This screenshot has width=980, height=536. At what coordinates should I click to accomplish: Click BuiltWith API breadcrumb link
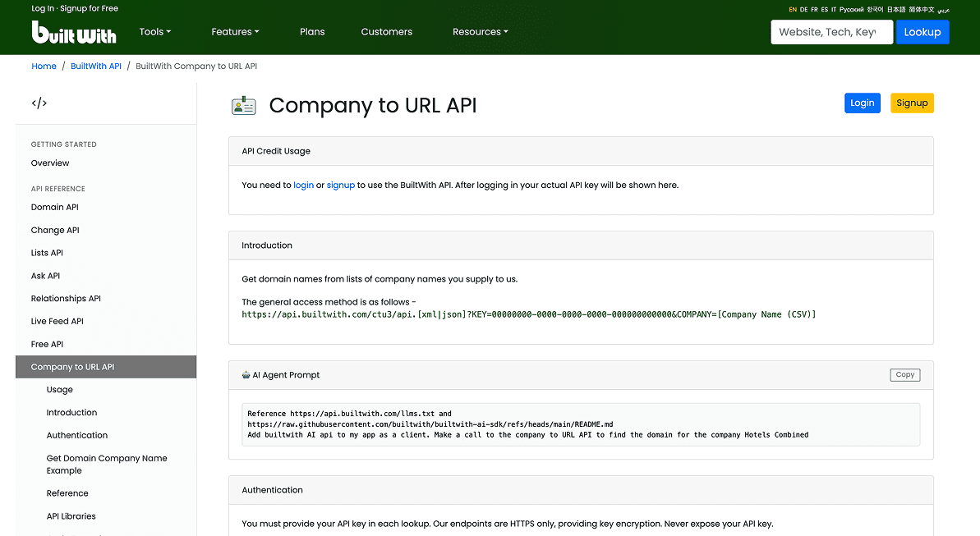point(95,66)
